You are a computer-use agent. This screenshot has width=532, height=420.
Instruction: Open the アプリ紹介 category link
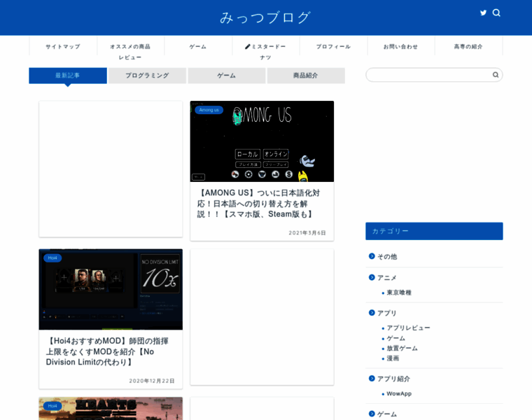[x=393, y=379]
